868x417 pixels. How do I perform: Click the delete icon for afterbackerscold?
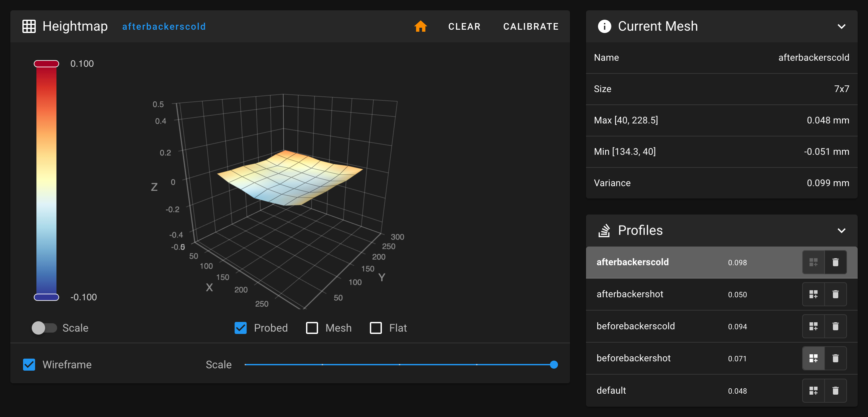tap(835, 262)
